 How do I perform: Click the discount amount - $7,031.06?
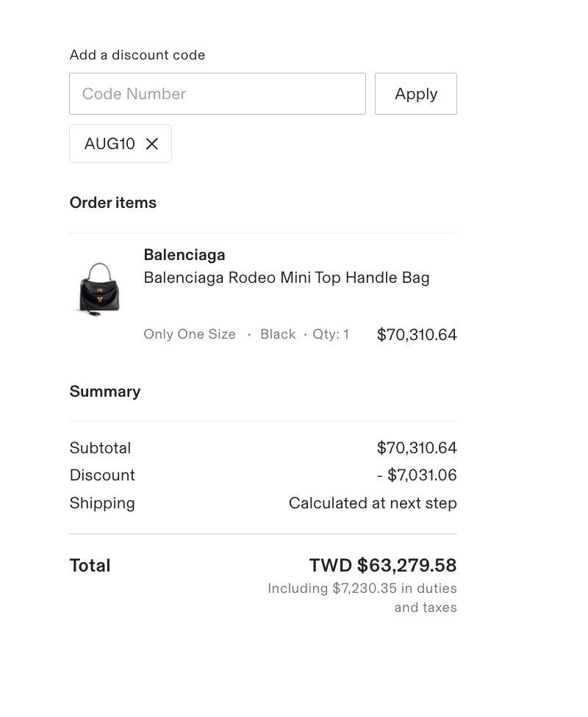coord(417,475)
